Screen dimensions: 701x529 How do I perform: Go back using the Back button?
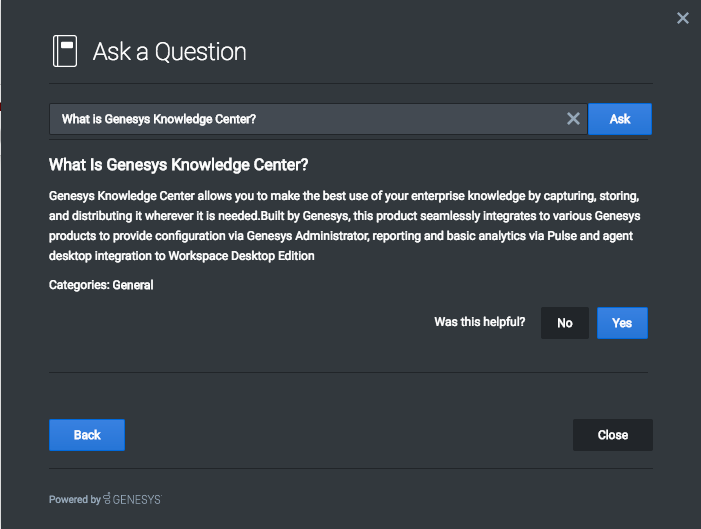pyautogui.click(x=87, y=435)
